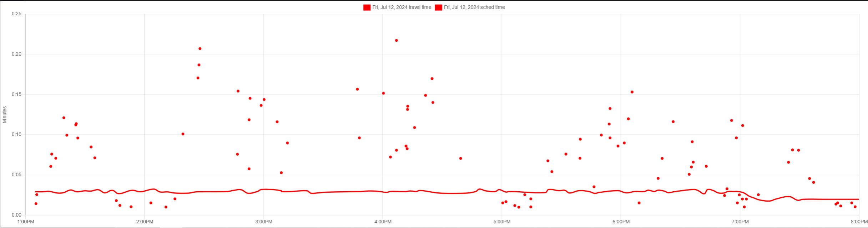Image resolution: width=868 pixels, height=228 pixels.
Task: Click the 8:00PM x-axis label
Action: pos(858,222)
